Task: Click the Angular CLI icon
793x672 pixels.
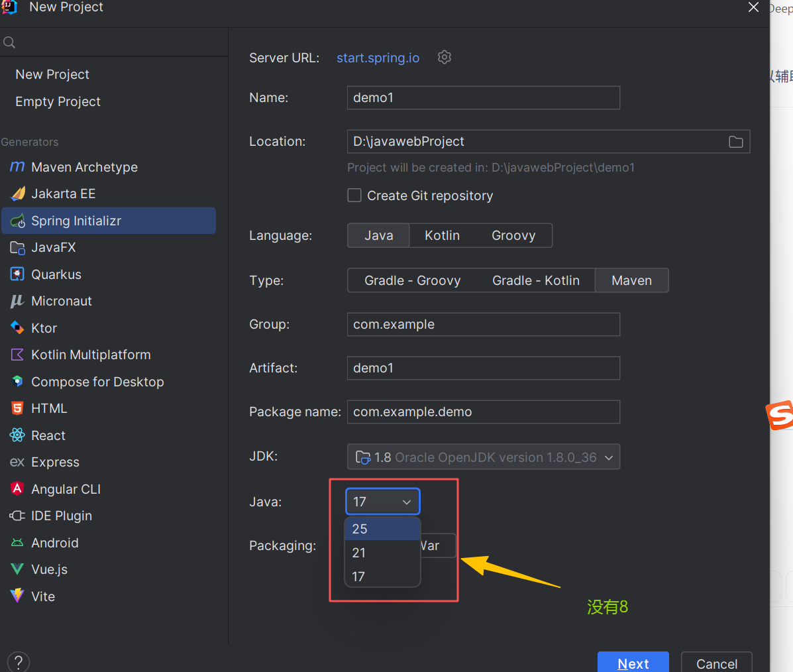Action: [17, 489]
